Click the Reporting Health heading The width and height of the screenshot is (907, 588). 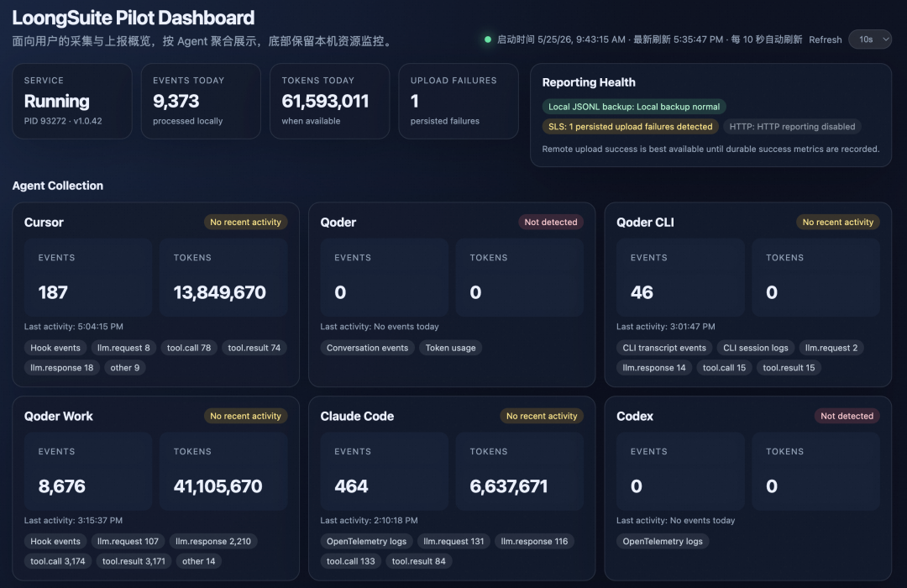pos(589,82)
